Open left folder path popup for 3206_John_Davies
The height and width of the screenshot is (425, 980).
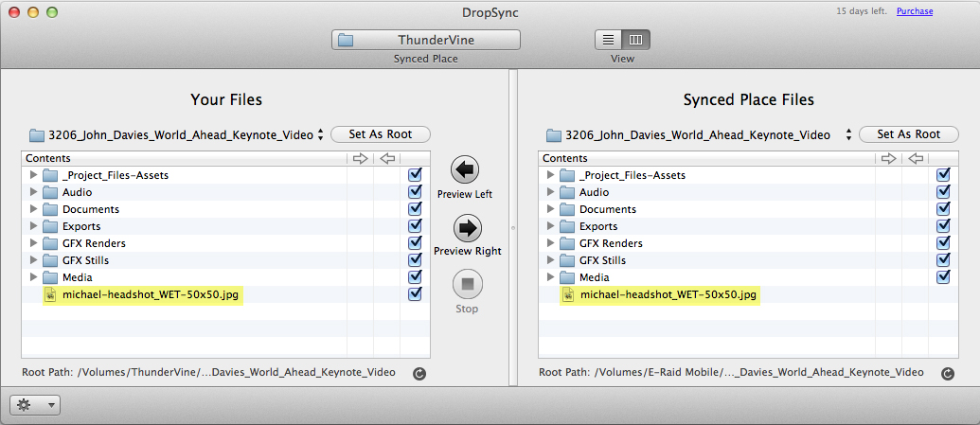pyautogui.click(x=176, y=134)
